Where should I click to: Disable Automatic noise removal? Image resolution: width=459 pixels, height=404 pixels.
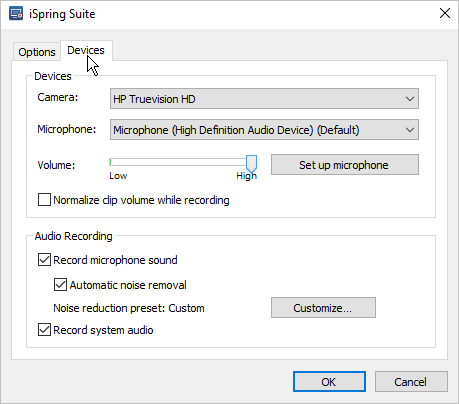(x=60, y=285)
